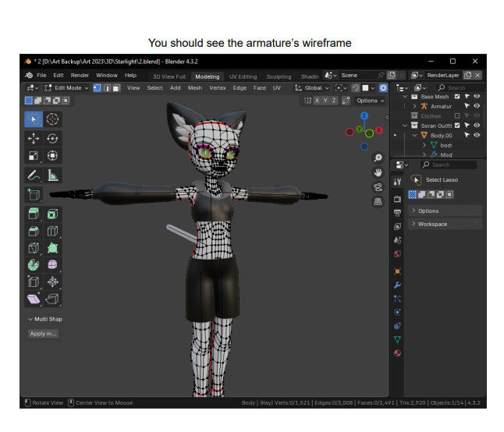Screen dimensions: 504x432
Task: Select the Extrude Region tool
Action: [34, 214]
